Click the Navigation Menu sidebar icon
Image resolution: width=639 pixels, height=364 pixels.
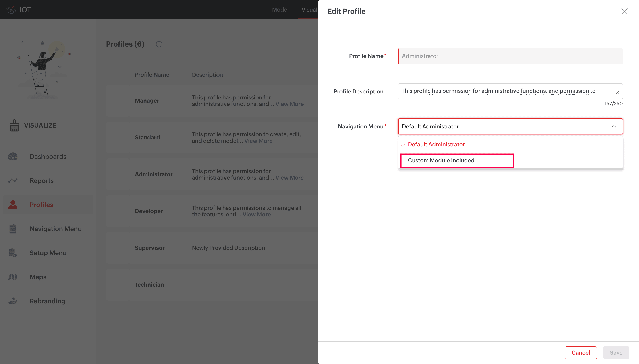coord(13,229)
